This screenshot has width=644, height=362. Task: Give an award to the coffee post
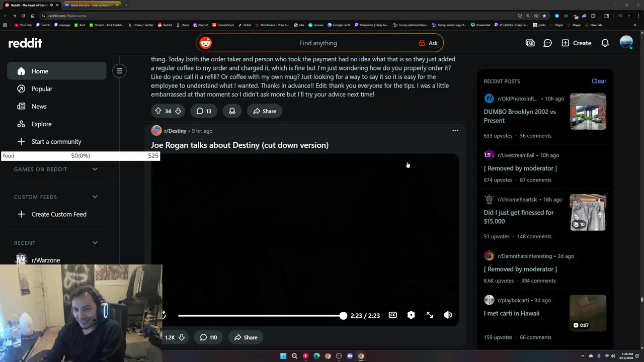pyautogui.click(x=232, y=111)
